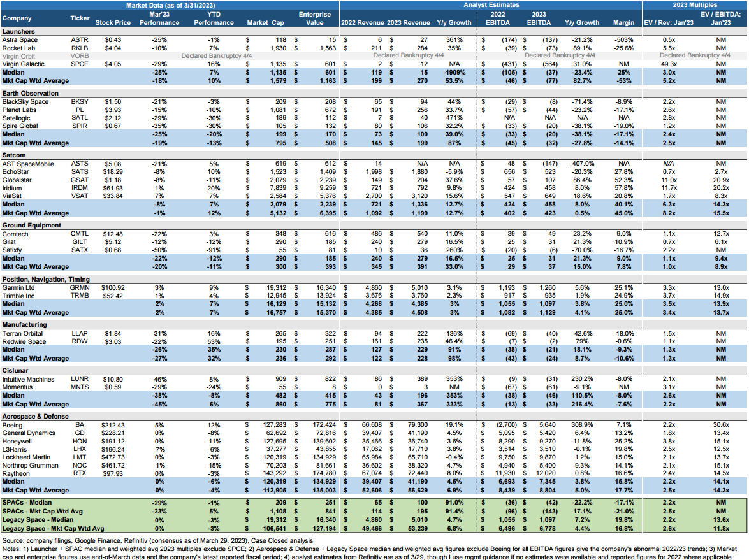749x560 pixels.
Task: Click the YTD Performance column header
Action: click(x=214, y=18)
